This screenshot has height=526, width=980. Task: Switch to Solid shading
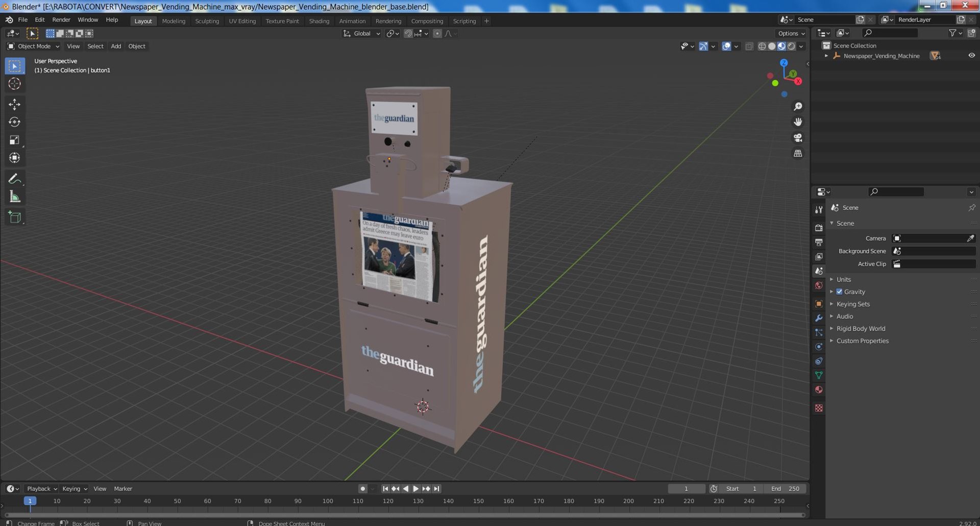[x=772, y=46]
